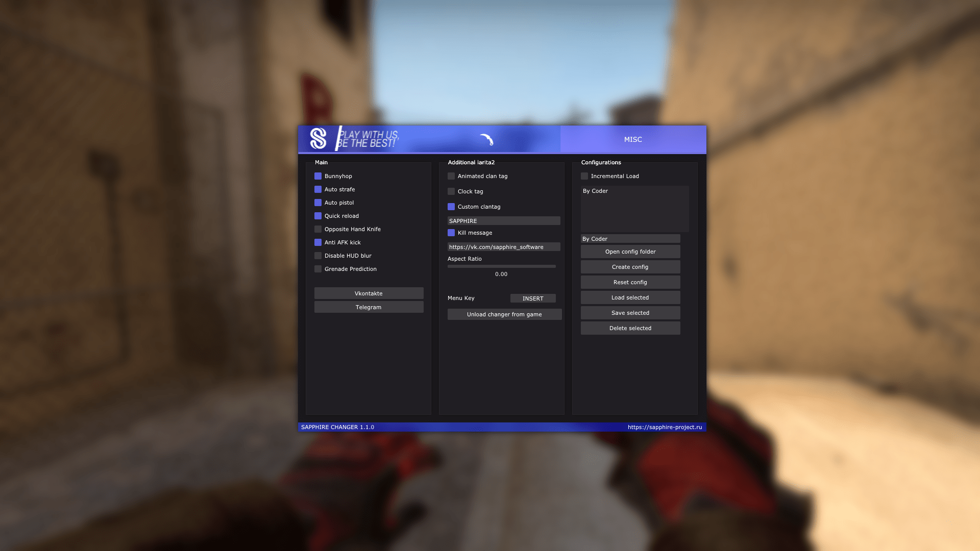This screenshot has width=980, height=551.
Task: Click the Open config folder button
Action: [x=630, y=251]
